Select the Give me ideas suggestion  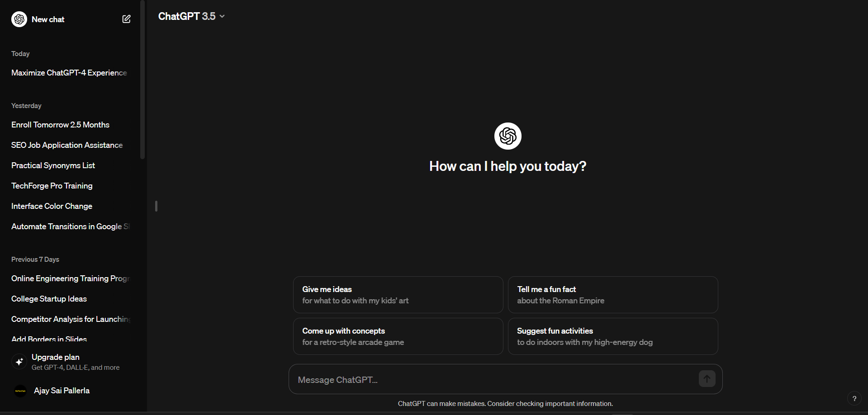[x=398, y=295]
